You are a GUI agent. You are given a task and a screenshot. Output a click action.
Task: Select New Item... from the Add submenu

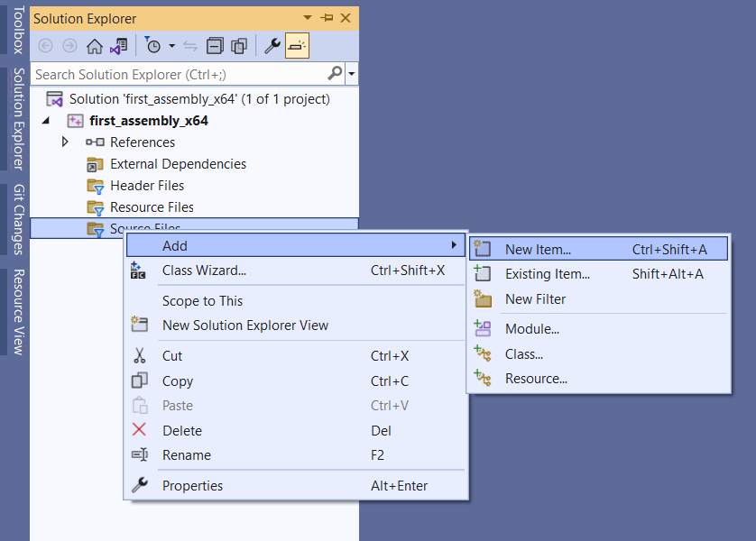coord(538,250)
